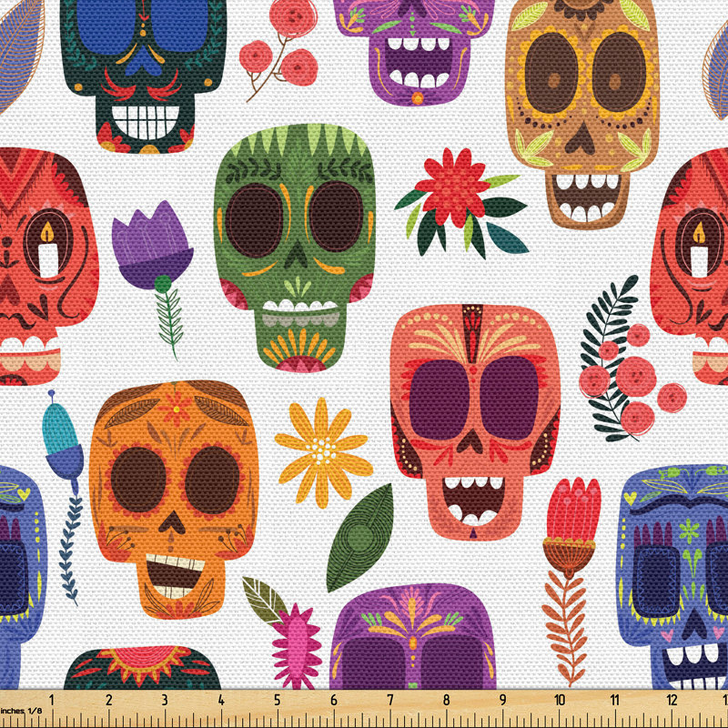Click the ruler's "12" inch number
728x728 pixels.
tap(672, 700)
